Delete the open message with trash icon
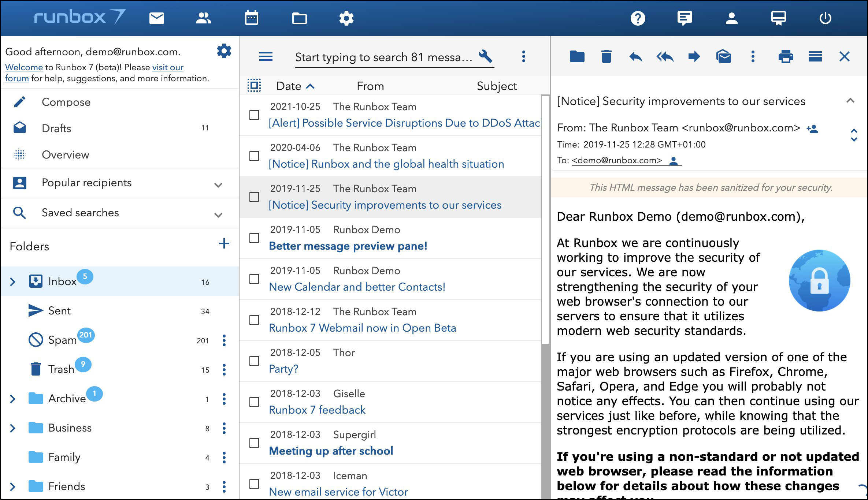Screen dimensions: 868x500 pyautogui.click(x=606, y=56)
